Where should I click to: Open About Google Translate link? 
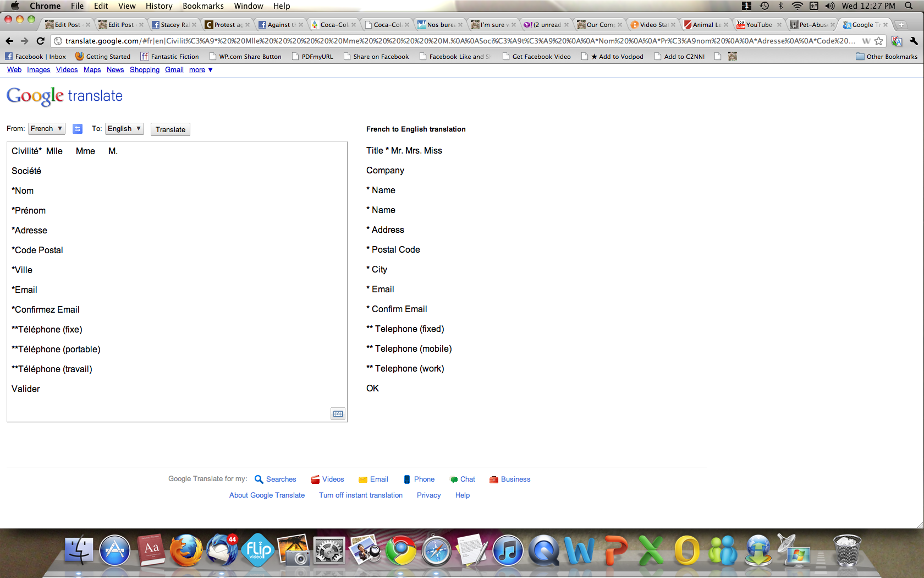tap(267, 495)
